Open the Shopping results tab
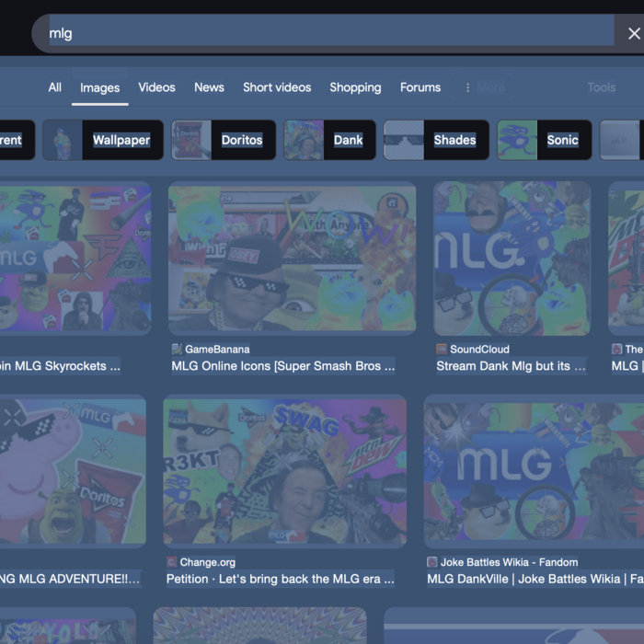Viewport: 644px width, 644px height. point(355,87)
